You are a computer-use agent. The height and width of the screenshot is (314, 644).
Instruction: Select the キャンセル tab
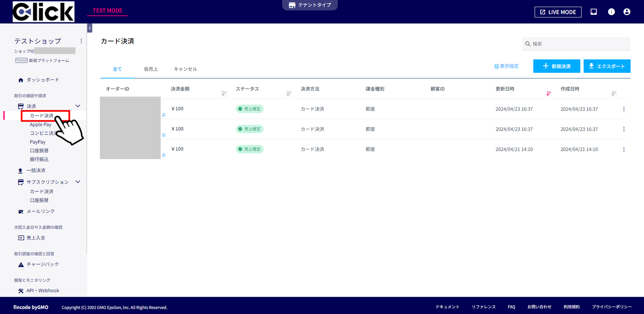185,69
